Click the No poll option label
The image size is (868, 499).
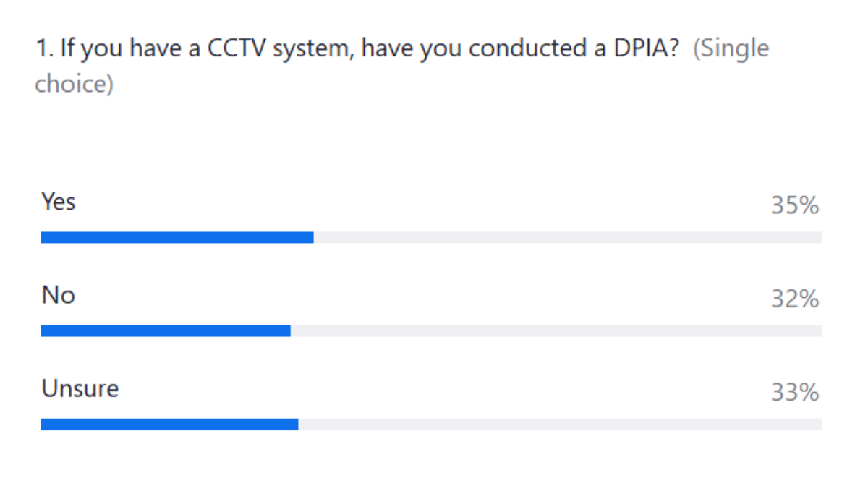(x=58, y=295)
